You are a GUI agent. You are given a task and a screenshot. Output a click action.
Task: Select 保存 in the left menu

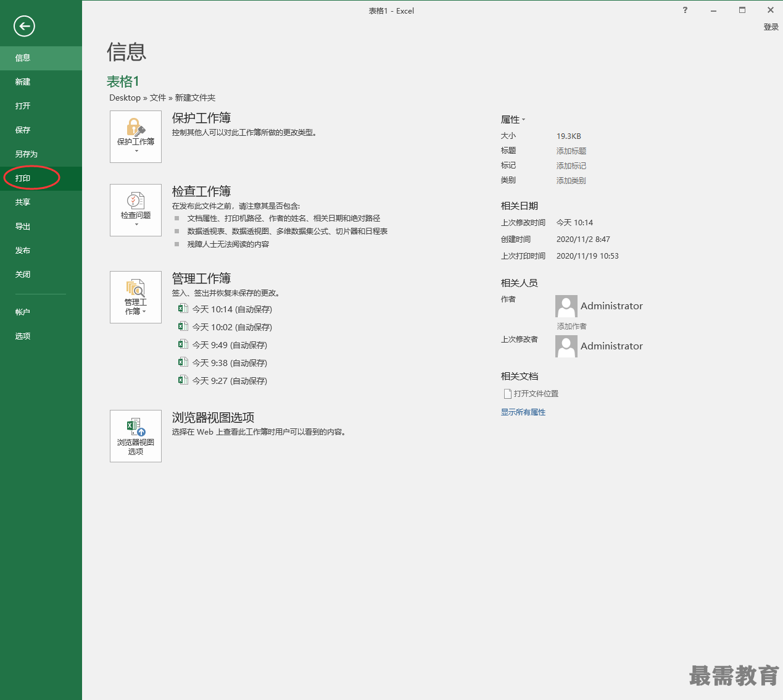[41, 130]
